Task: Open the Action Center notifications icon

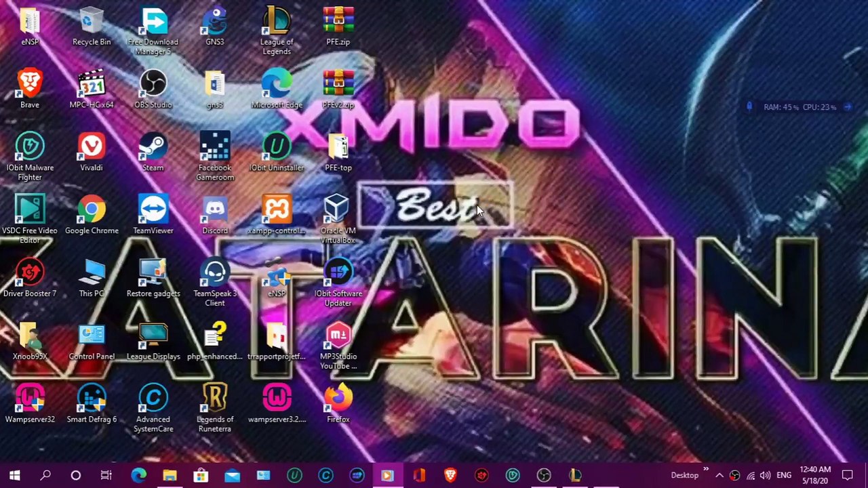Action: (848, 475)
